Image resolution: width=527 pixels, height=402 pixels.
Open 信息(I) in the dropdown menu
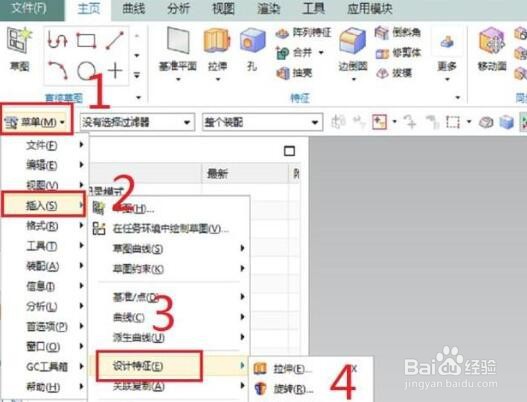pyautogui.click(x=44, y=286)
